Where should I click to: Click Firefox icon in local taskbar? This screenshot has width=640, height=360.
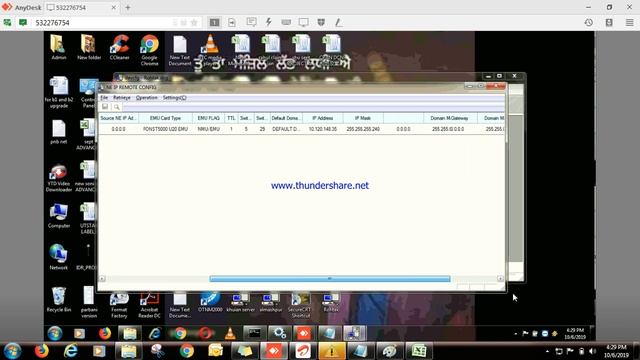pyautogui.click(x=41, y=351)
